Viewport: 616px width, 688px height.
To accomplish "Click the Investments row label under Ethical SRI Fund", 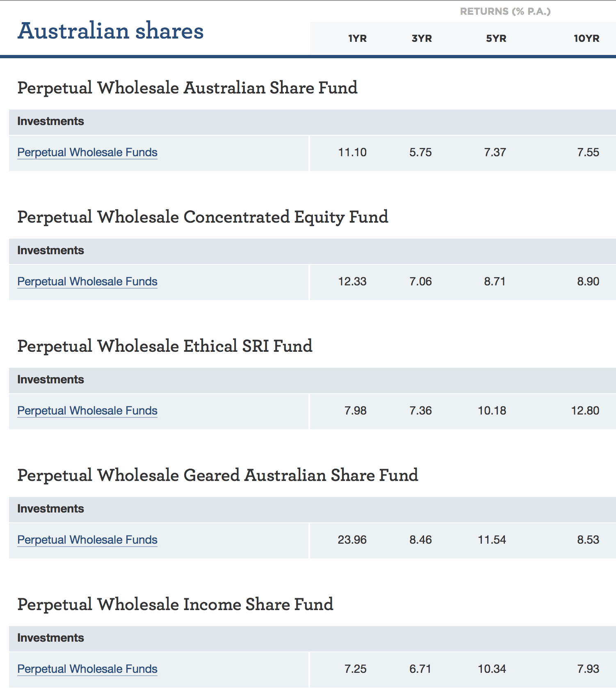I will pyautogui.click(x=50, y=380).
